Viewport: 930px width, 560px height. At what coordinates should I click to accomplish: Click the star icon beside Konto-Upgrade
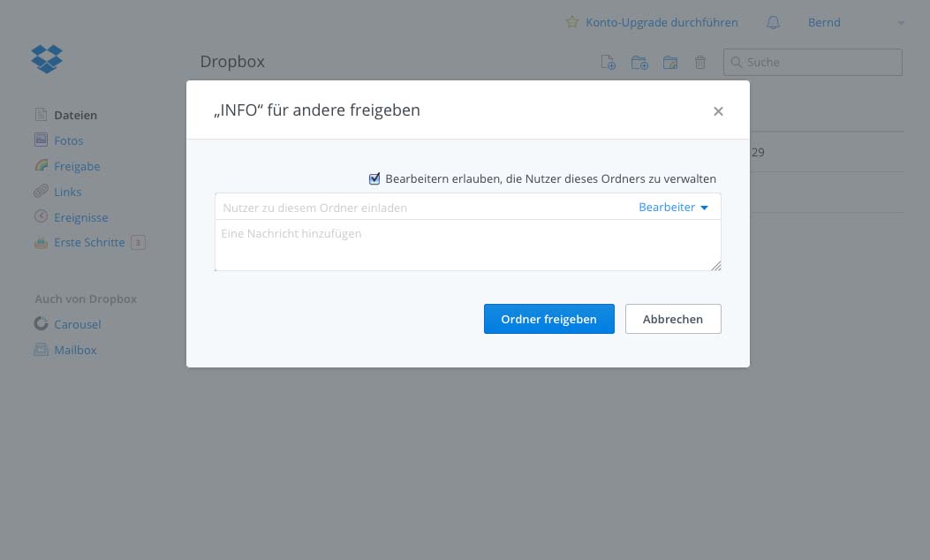click(571, 22)
